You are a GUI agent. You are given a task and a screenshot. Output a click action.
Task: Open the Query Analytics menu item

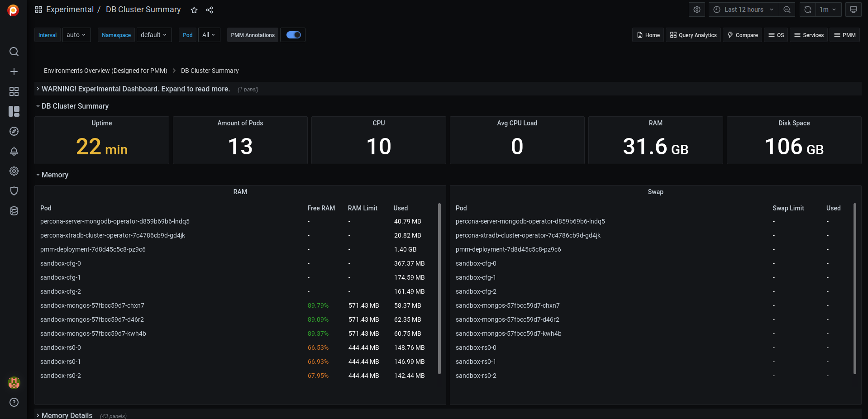[x=693, y=35]
